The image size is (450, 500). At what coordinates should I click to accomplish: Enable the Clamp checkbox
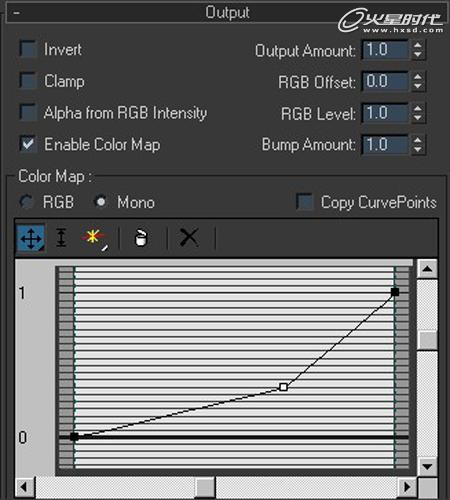click(28, 81)
